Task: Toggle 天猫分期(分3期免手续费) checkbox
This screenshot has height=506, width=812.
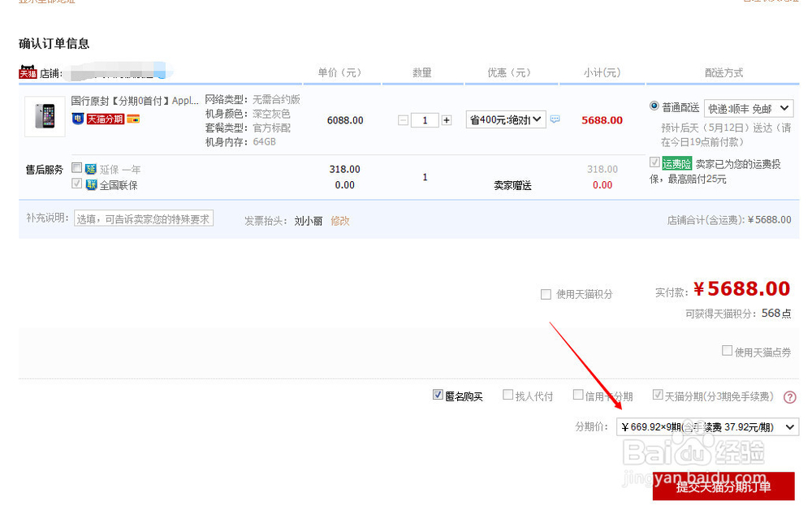Action: tap(658, 395)
